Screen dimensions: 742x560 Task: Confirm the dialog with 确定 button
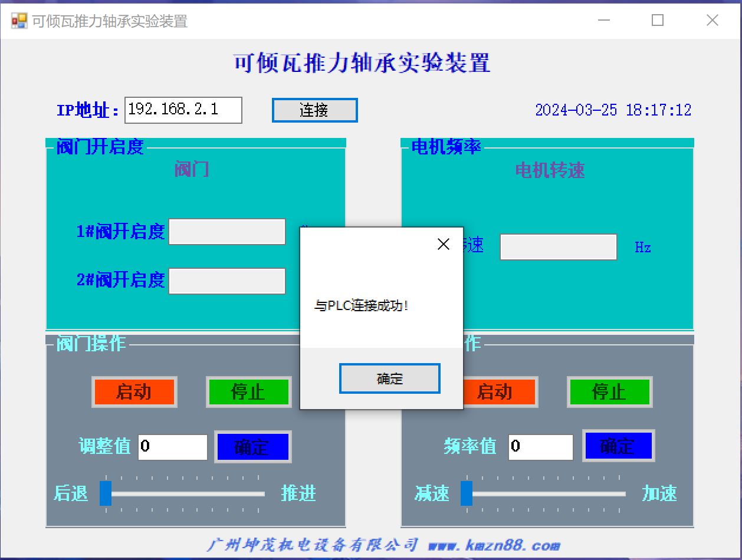[389, 378]
